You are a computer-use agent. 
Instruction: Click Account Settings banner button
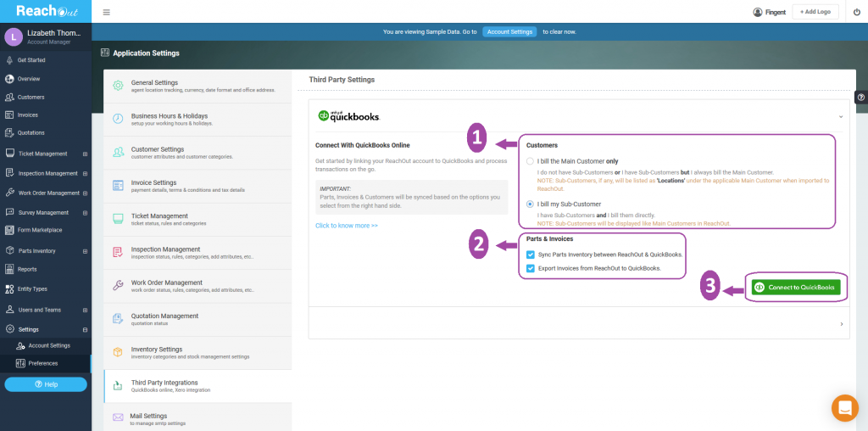tap(509, 31)
